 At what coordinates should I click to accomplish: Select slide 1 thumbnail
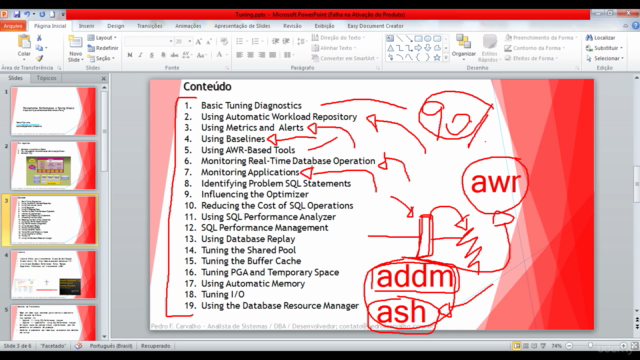53,111
